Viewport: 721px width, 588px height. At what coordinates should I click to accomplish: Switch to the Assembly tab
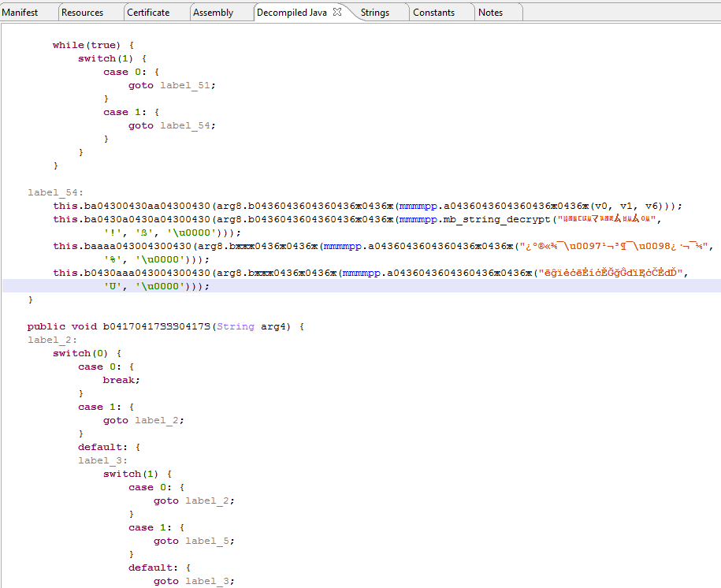pos(213,13)
